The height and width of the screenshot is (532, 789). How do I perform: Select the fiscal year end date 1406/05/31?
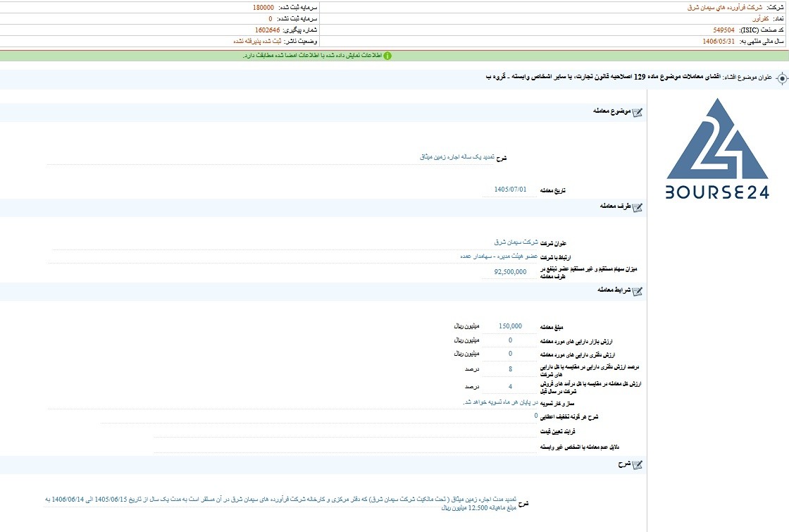[719, 42]
